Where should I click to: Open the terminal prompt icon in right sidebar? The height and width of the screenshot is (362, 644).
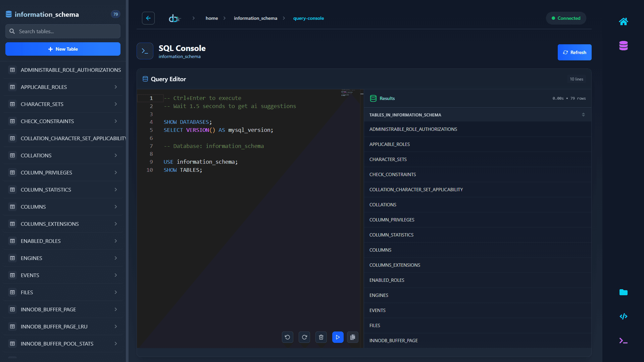(x=623, y=341)
